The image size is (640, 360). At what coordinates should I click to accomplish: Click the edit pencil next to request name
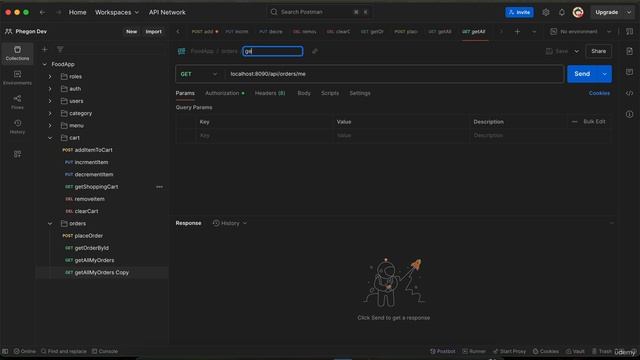[315, 51]
